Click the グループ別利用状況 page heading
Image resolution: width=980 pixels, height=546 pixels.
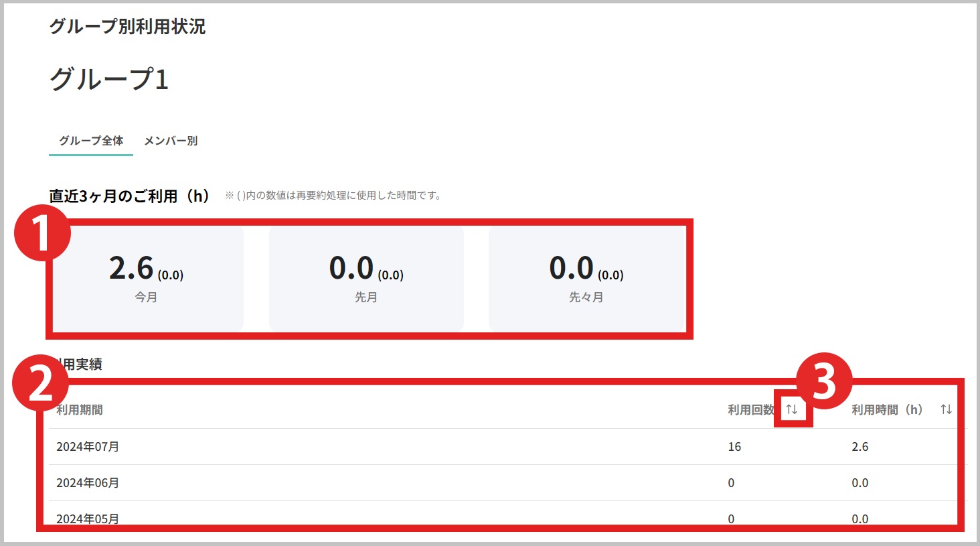(127, 27)
